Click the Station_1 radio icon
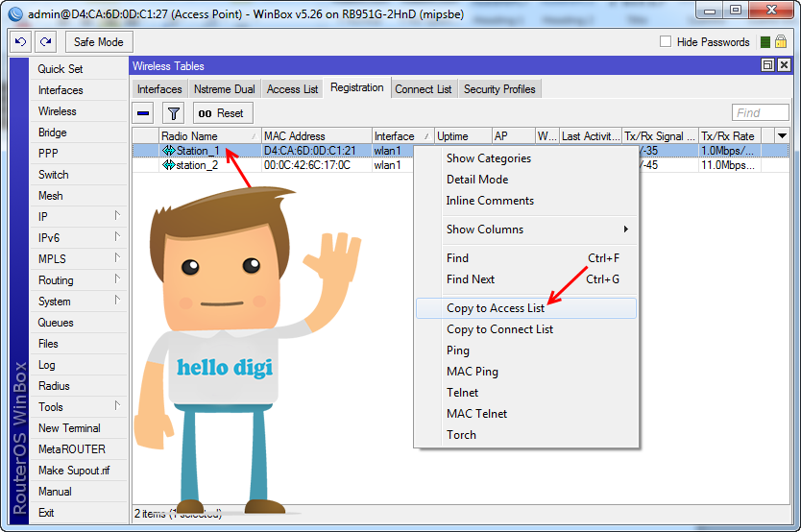Image resolution: width=801 pixels, height=532 pixels. point(169,151)
